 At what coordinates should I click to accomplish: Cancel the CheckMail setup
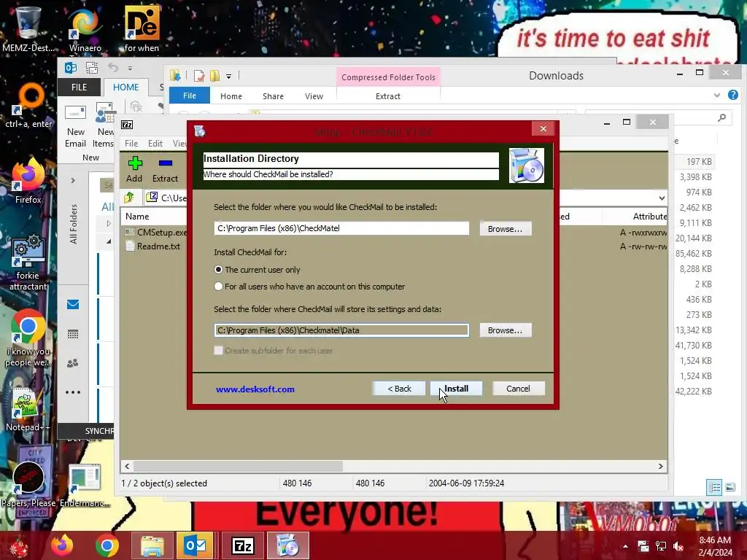click(519, 389)
